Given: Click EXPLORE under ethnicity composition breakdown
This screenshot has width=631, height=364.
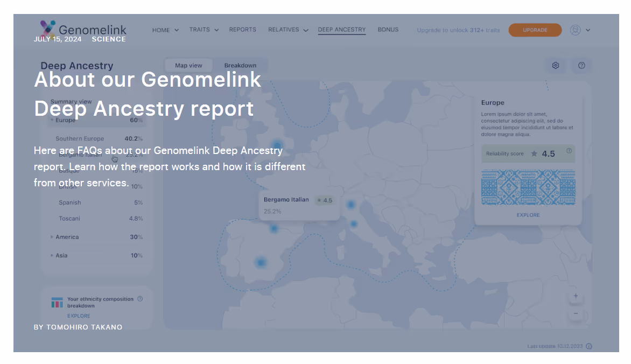Looking at the screenshot, I should click(79, 316).
